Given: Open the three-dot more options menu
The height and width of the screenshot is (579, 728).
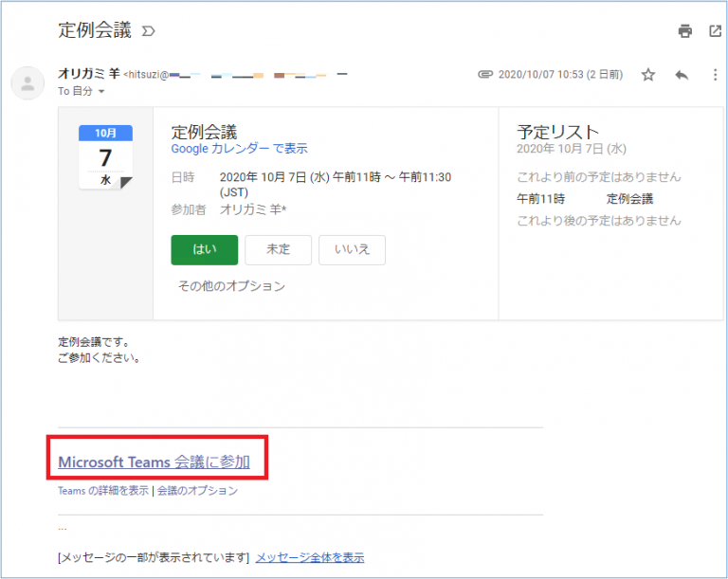Looking at the screenshot, I should (x=715, y=75).
